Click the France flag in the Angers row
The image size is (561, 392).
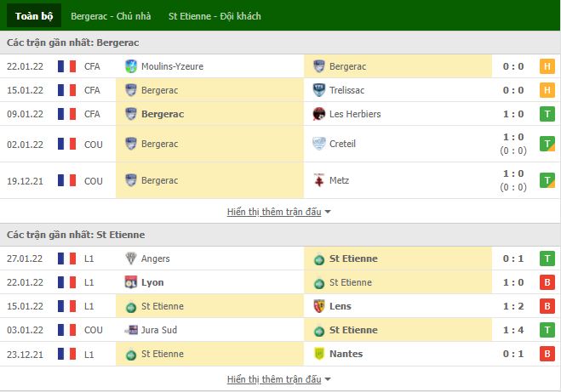pos(67,258)
